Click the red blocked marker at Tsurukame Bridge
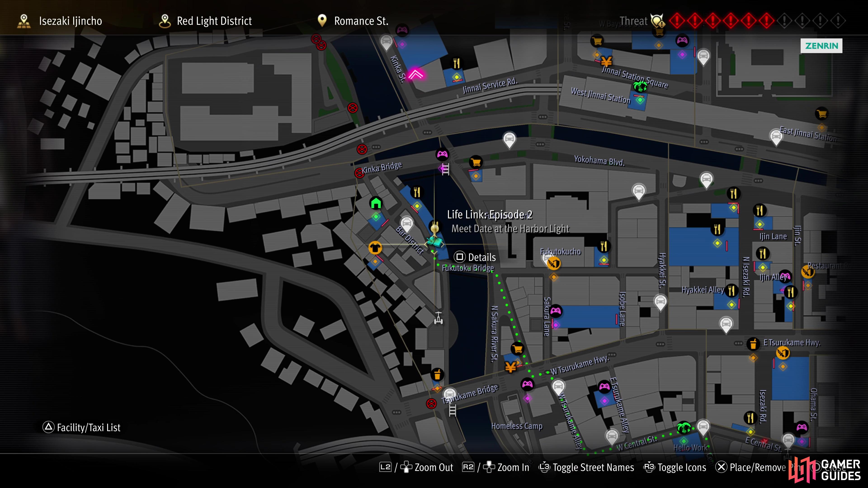 [x=431, y=404]
